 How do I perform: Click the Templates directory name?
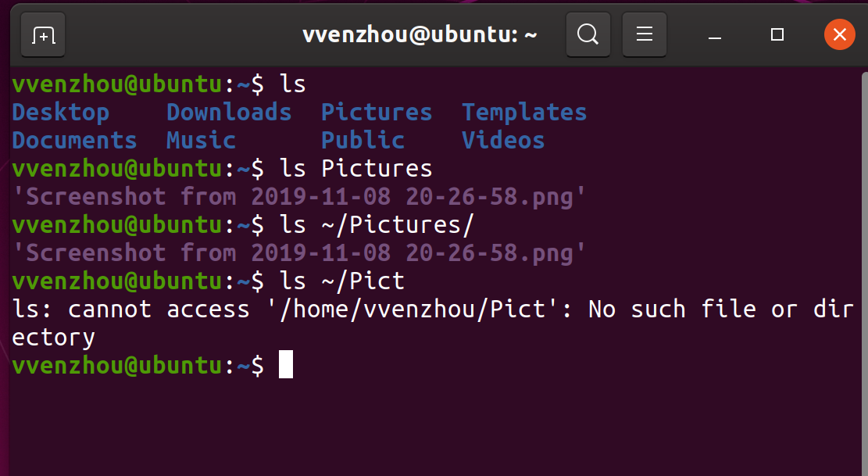(x=524, y=113)
